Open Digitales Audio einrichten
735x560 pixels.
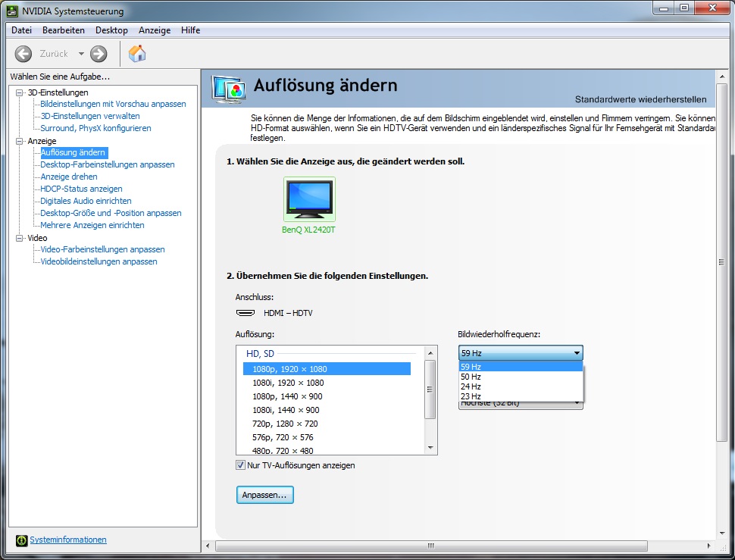tap(86, 201)
